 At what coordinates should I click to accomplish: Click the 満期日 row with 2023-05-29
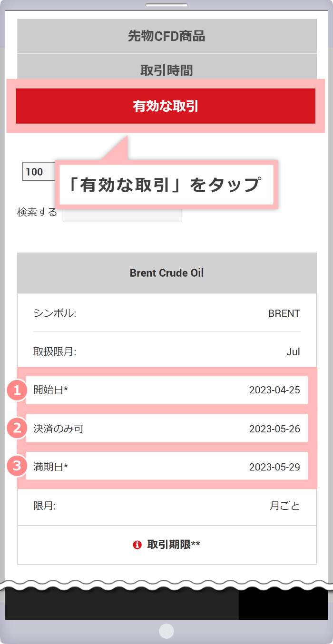coord(166,467)
